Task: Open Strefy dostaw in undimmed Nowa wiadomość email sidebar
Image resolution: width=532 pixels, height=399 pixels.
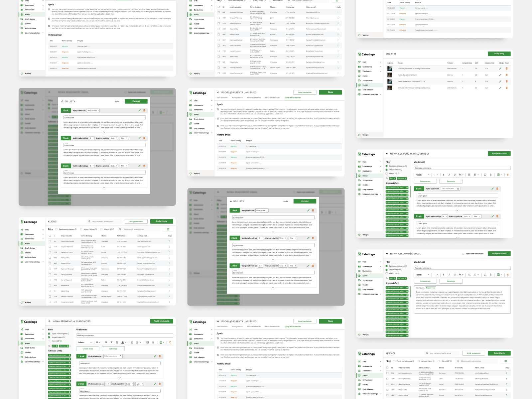Action: coord(367,280)
